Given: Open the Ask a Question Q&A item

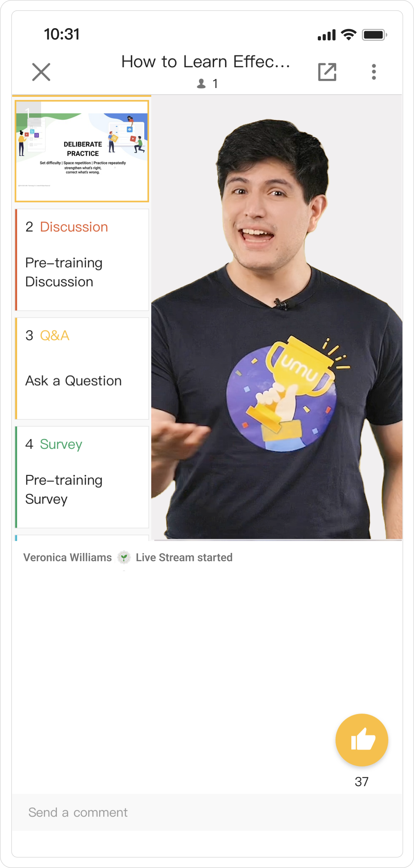Looking at the screenshot, I should (x=82, y=368).
